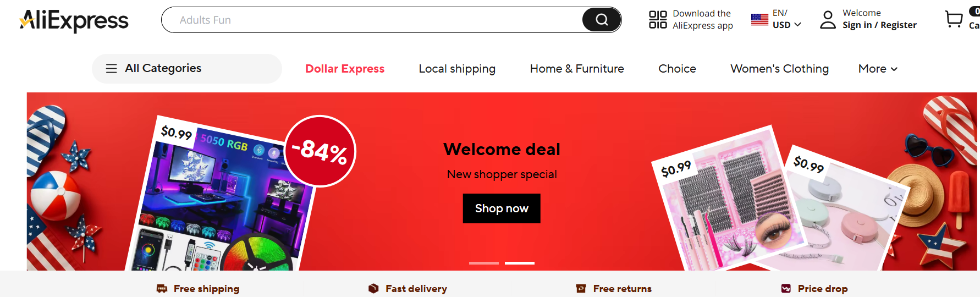The height and width of the screenshot is (297, 980).
Task: Open the All Categories dropdown
Action: click(x=187, y=69)
